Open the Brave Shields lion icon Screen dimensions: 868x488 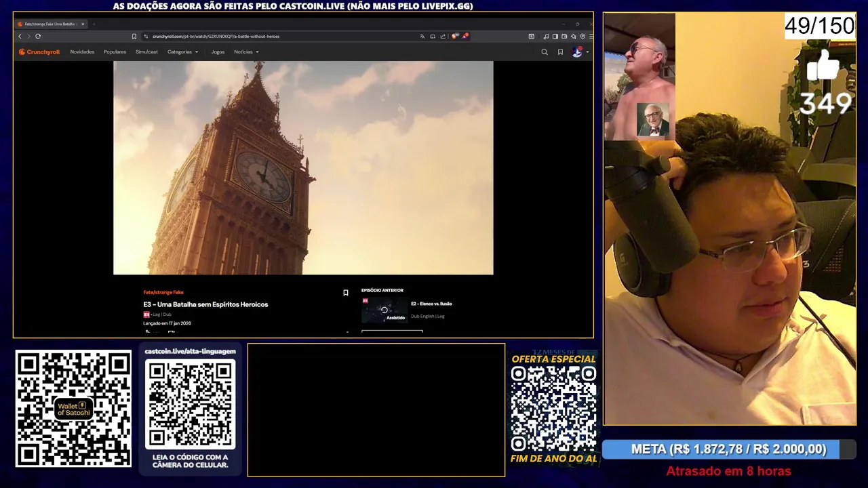(455, 36)
